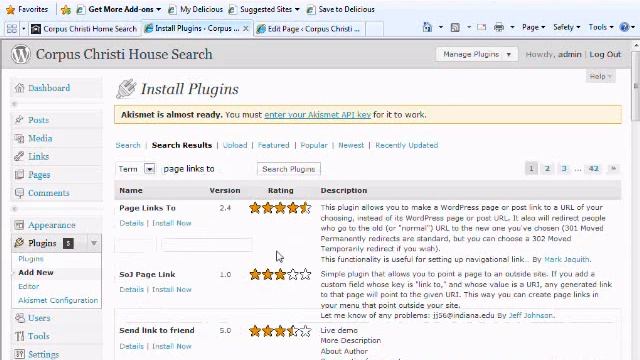Open the Tools sidebar menu
Screen dimensions: 640x360
point(38,336)
